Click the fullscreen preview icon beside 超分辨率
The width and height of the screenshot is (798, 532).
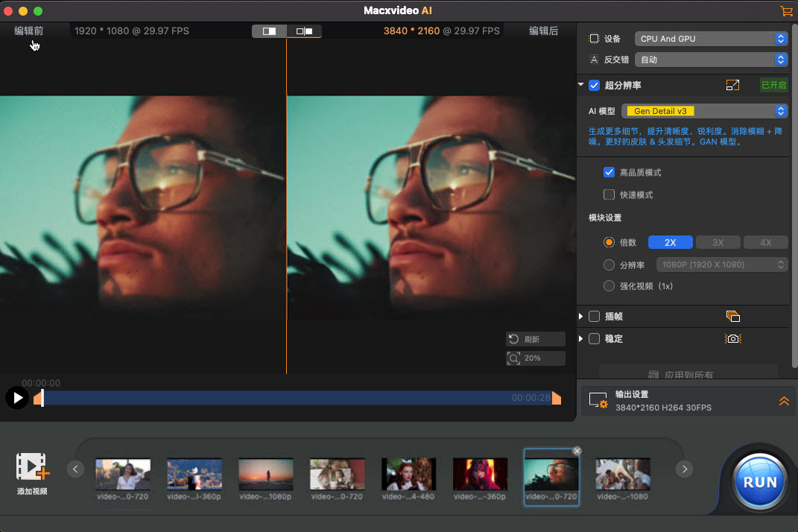click(x=732, y=85)
